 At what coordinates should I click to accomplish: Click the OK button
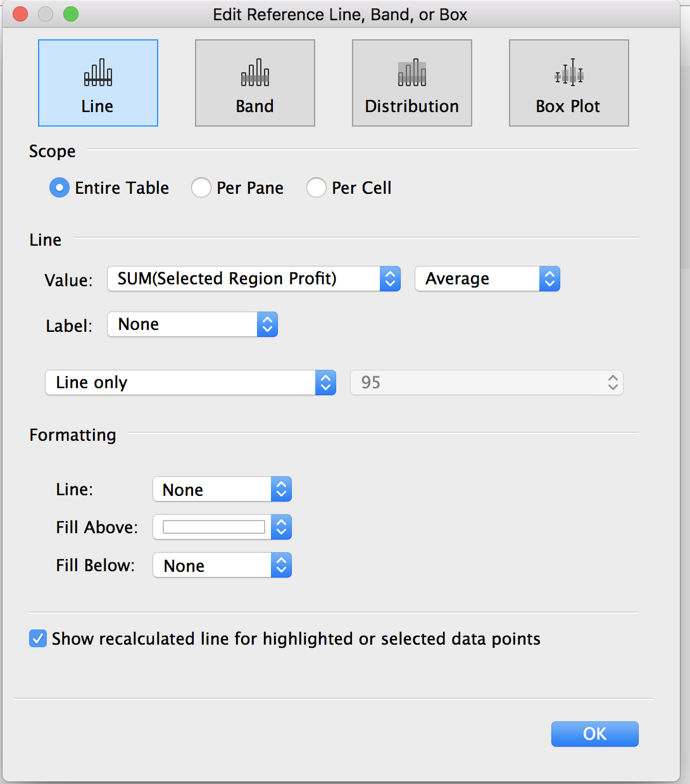point(595,734)
